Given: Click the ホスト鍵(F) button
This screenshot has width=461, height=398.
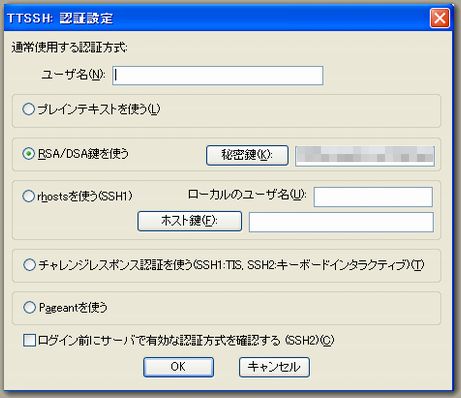Looking at the screenshot, I should (189, 221).
